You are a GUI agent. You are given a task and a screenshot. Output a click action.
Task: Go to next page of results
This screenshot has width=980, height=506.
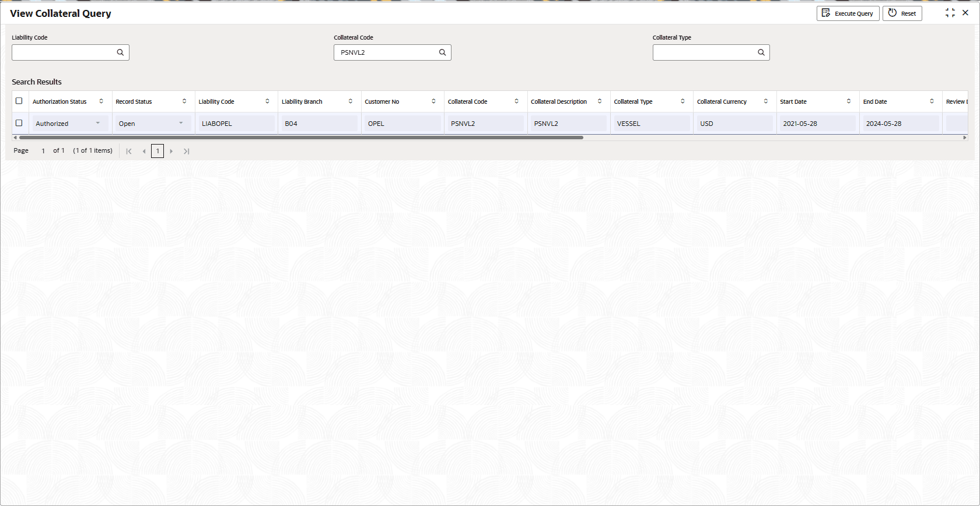(x=171, y=151)
